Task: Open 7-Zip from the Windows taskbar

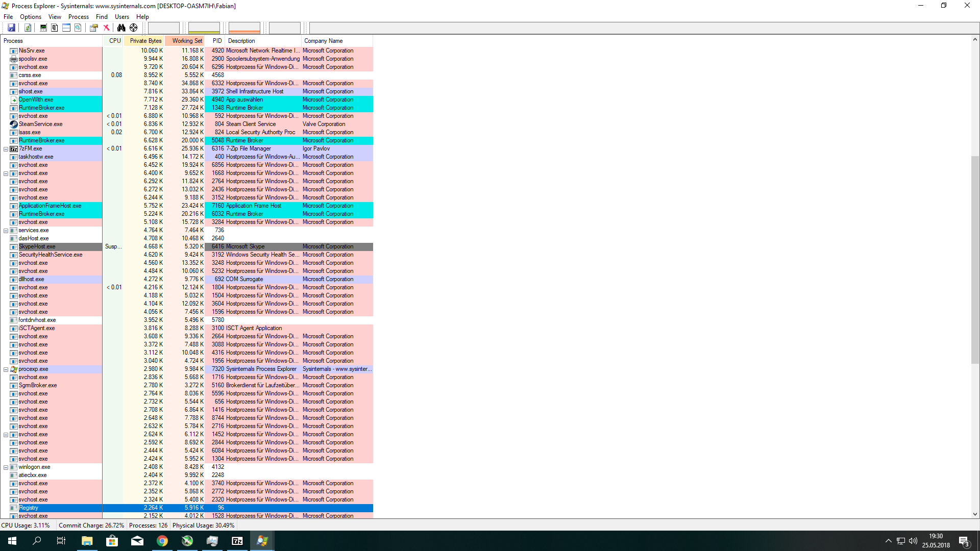Action: (x=237, y=541)
